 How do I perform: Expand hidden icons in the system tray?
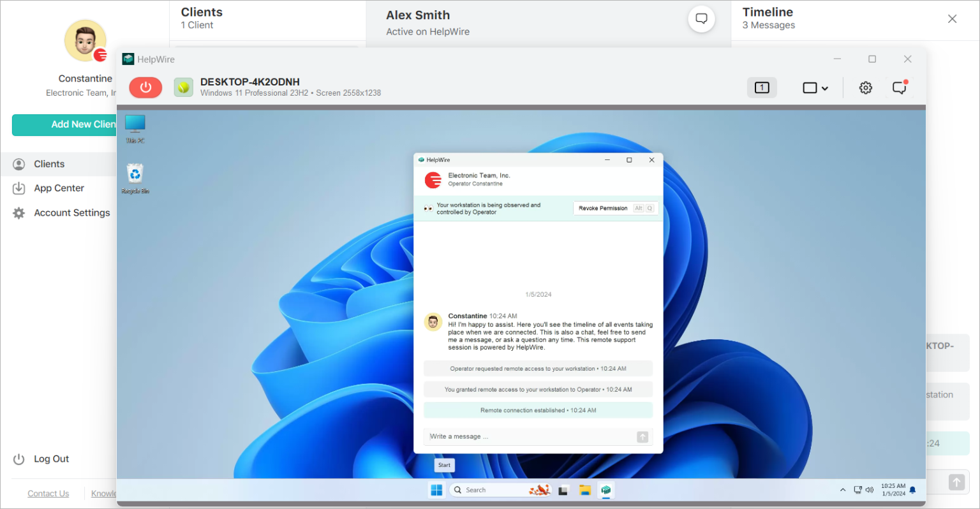[x=842, y=490]
